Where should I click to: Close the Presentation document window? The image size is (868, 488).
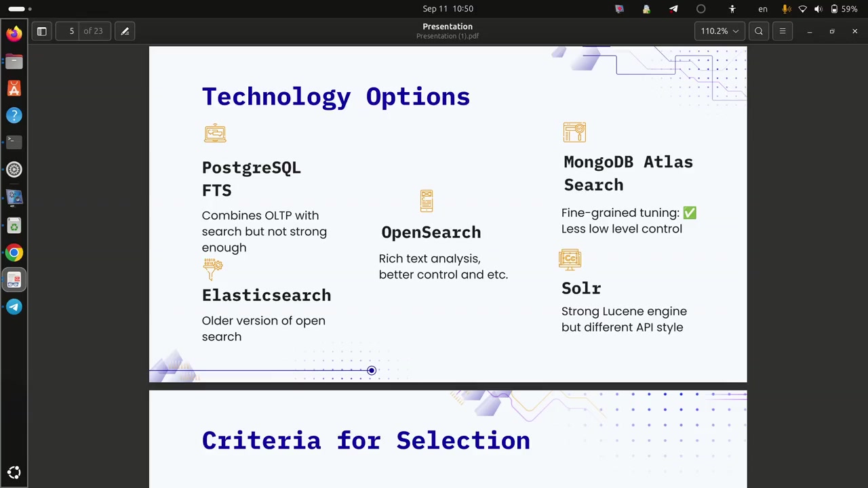point(855,31)
